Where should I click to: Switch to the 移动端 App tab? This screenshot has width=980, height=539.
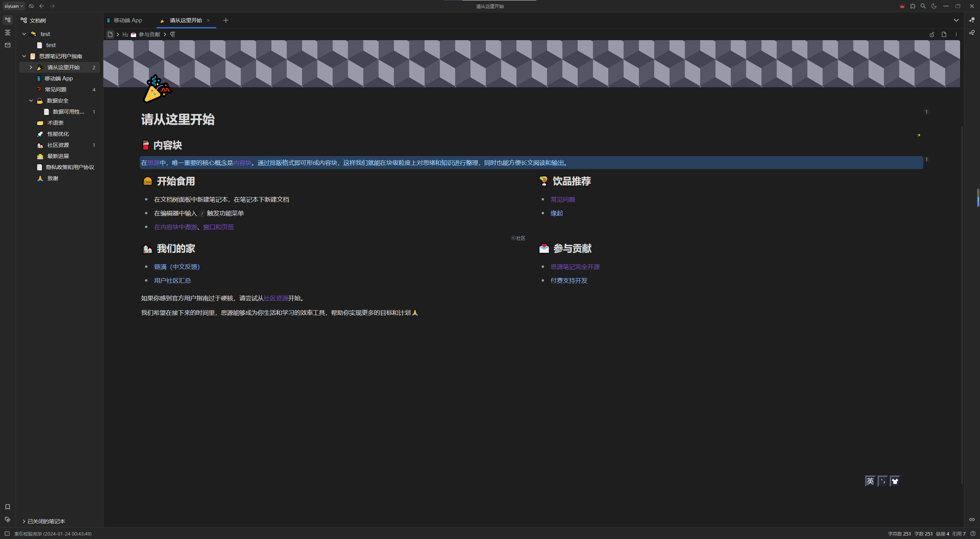(128, 20)
